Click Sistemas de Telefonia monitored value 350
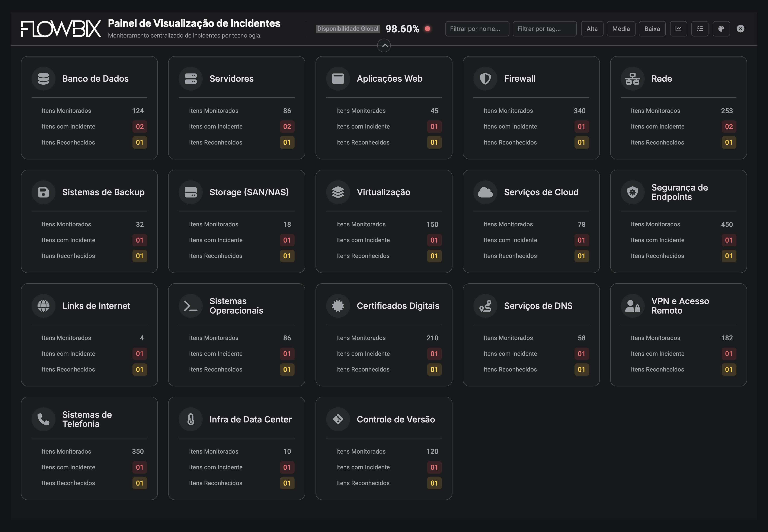Image resolution: width=768 pixels, height=532 pixels. 138,451
